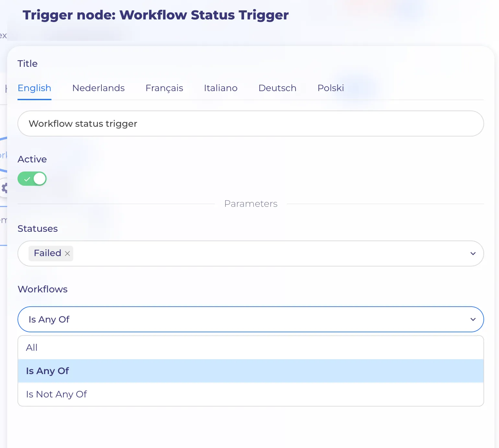Switch to the Français tab
Viewport: 499px width, 448px height.
(164, 88)
